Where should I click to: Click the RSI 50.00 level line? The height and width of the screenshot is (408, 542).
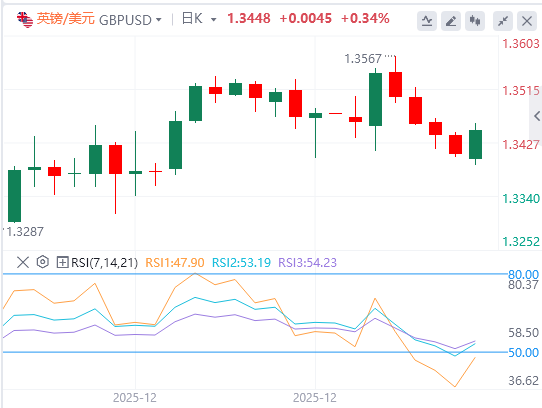254,352
